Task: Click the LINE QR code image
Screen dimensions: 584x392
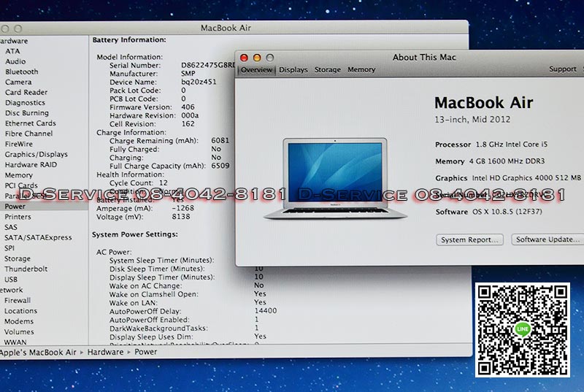Action: click(x=522, y=330)
